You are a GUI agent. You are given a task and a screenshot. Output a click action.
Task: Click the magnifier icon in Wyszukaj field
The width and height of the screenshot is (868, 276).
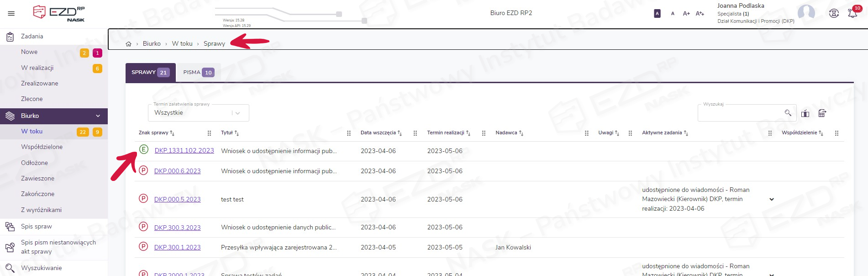[788, 113]
